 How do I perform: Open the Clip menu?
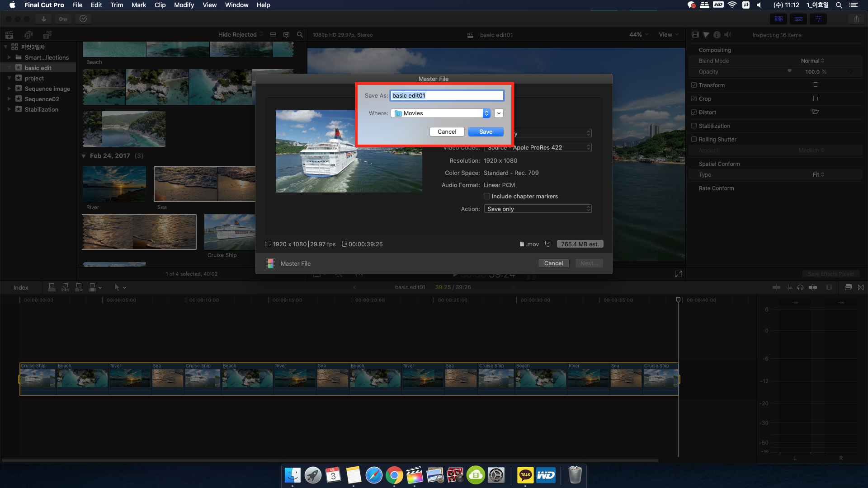(160, 5)
